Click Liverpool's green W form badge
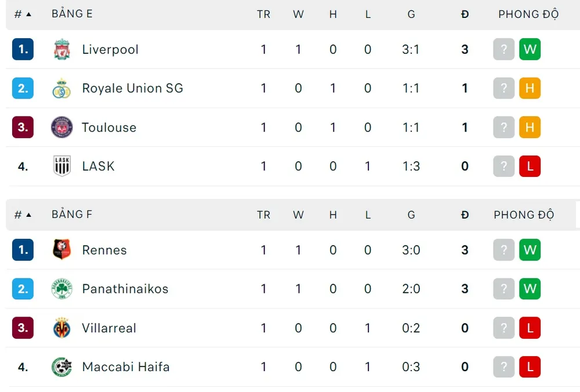Image resolution: width=580 pixels, height=392 pixels. 530,49
